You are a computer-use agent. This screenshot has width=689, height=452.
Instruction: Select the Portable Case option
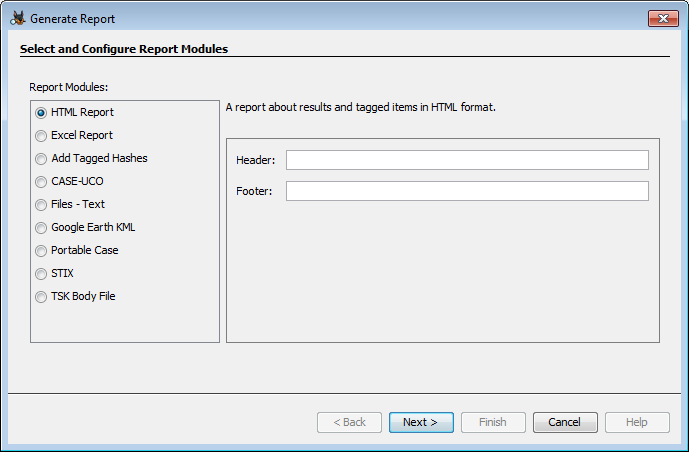coord(41,250)
